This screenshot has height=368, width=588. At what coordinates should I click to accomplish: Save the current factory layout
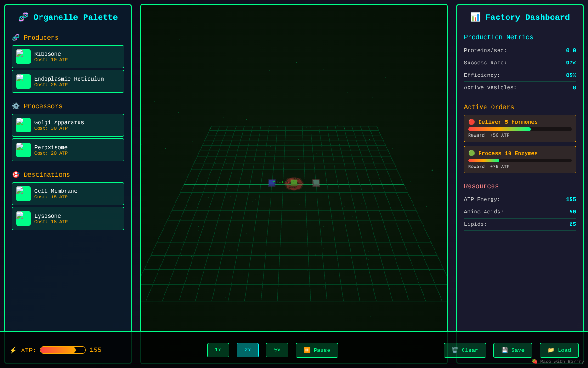tap(513, 350)
